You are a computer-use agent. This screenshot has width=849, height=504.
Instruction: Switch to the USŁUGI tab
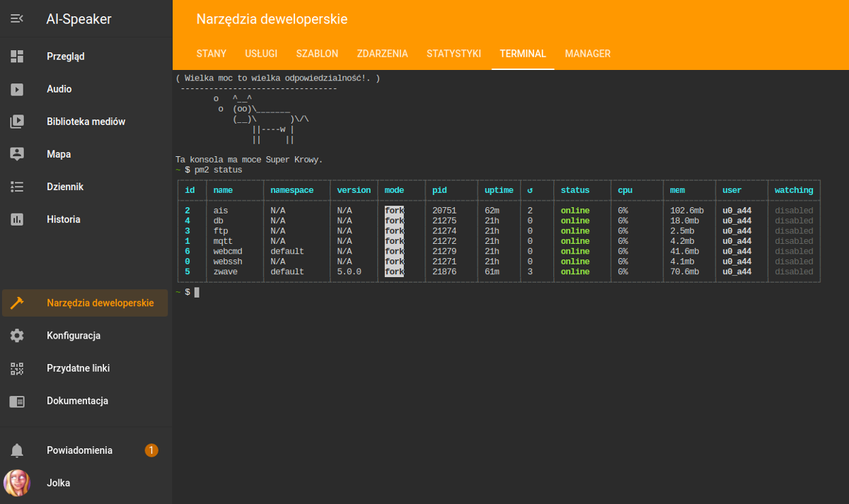[x=261, y=54]
